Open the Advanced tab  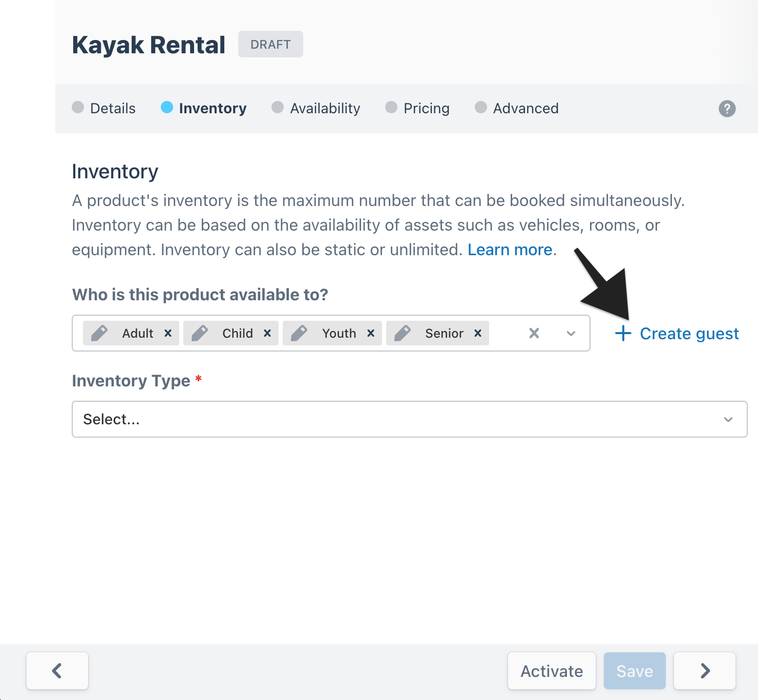pyautogui.click(x=517, y=108)
